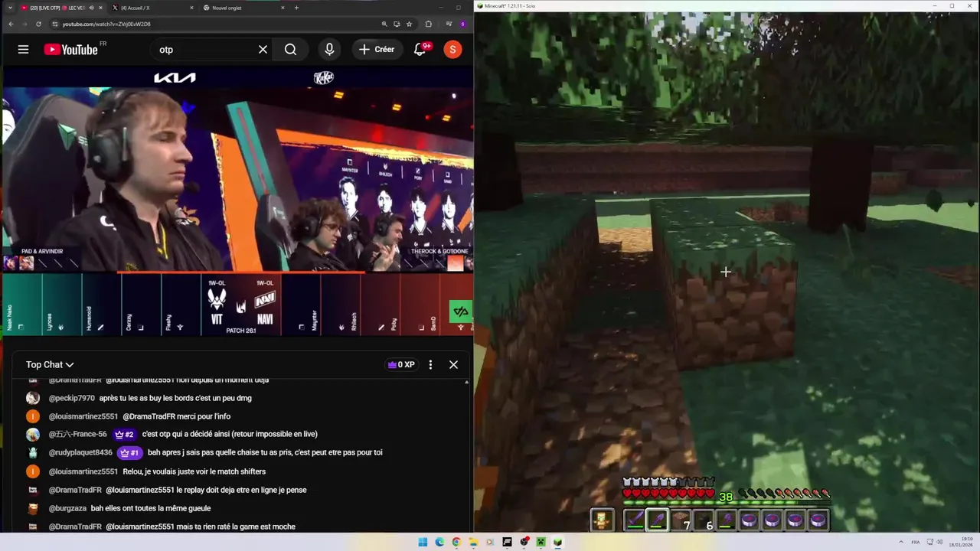
Task: Go to the YouTube home logo
Action: [x=70, y=50]
